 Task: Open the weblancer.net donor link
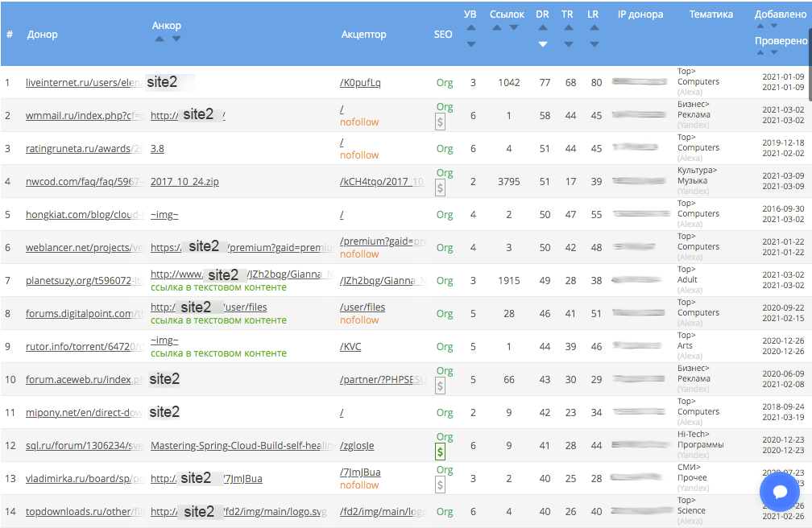[x=85, y=248]
